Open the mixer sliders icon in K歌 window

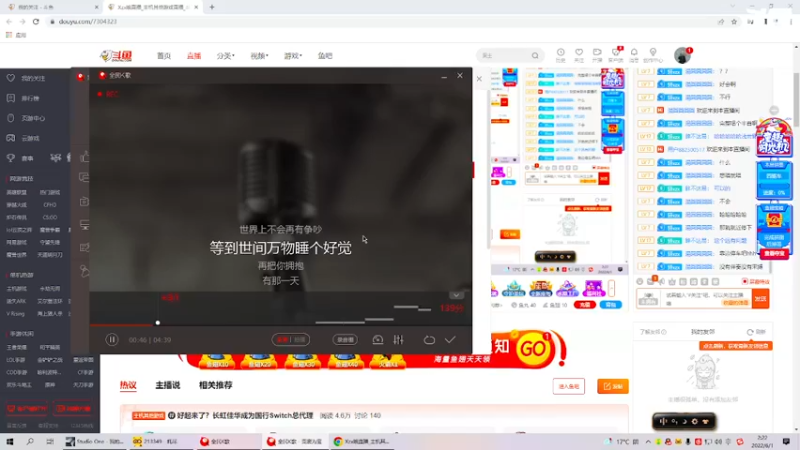tap(398, 340)
